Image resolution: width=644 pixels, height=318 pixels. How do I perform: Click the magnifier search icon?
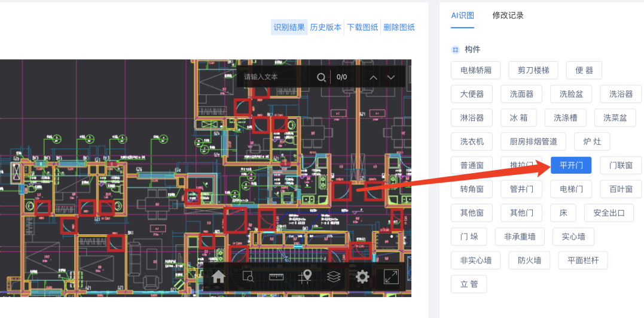coord(322,77)
